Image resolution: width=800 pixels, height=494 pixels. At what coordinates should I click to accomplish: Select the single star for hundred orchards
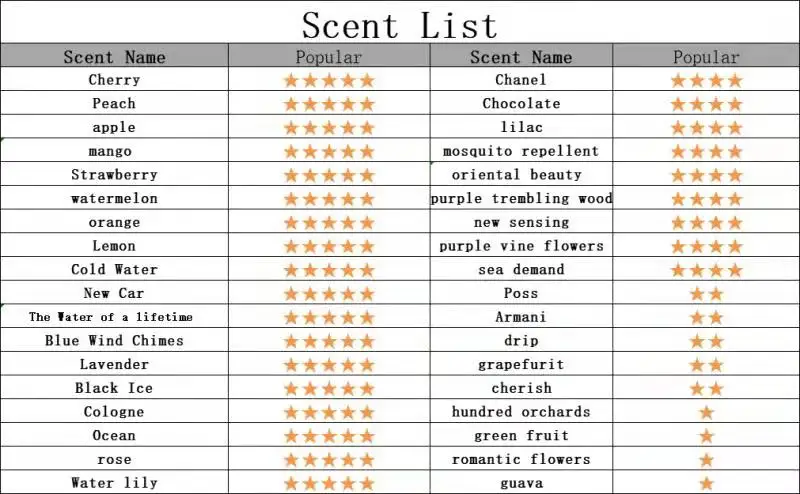click(706, 412)
